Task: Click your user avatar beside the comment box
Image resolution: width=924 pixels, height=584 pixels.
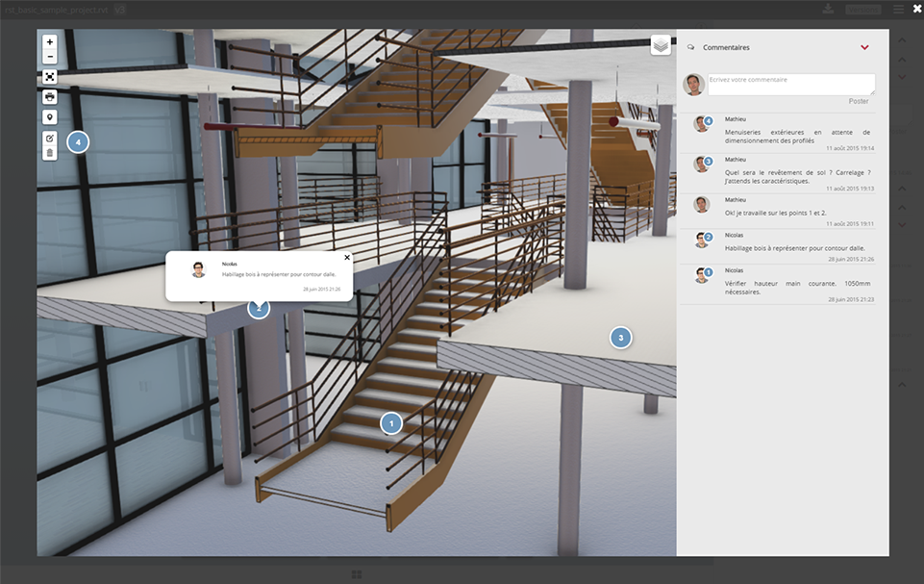Action: click(693, 85)
